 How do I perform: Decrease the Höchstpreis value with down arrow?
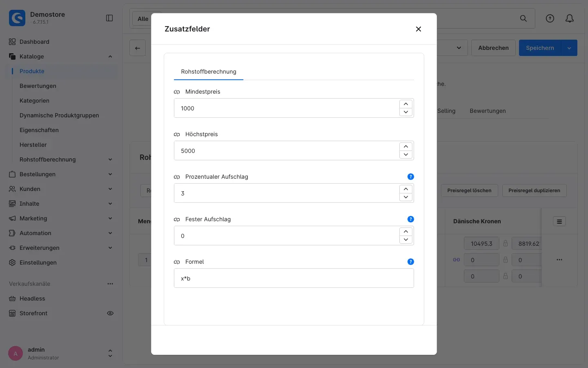[x=406, y=155]
